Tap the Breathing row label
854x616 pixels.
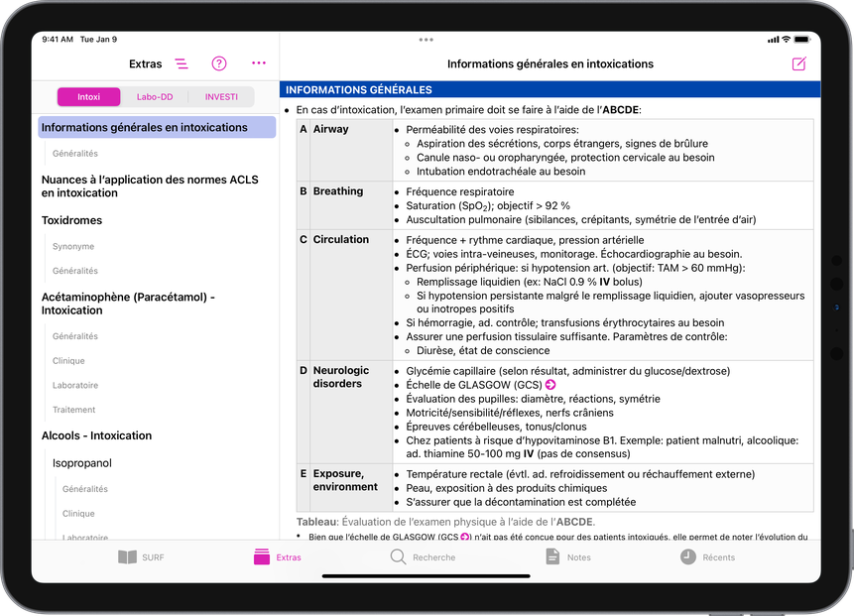pos(337,191)
